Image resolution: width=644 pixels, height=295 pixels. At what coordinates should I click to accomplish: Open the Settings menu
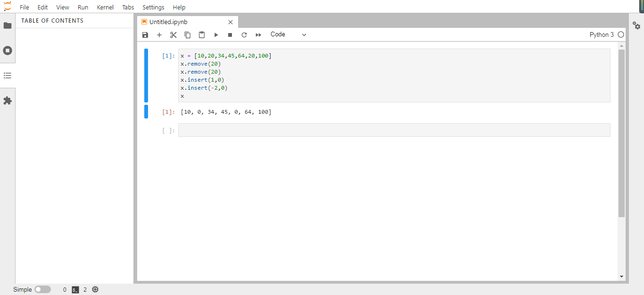tap(153, 7)
